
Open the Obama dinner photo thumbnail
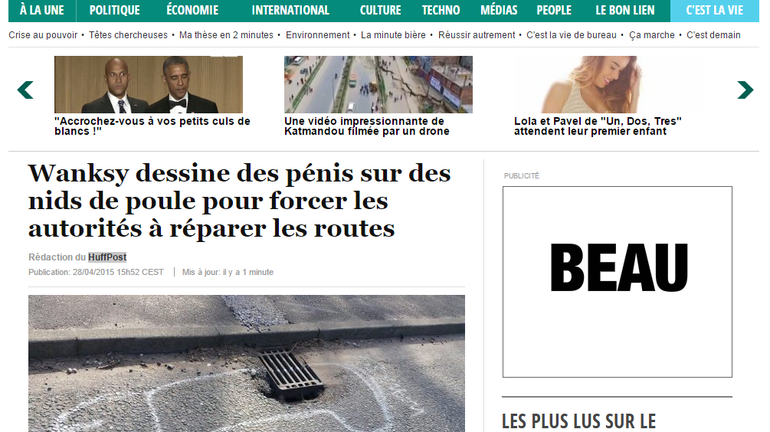pos(148,84)
